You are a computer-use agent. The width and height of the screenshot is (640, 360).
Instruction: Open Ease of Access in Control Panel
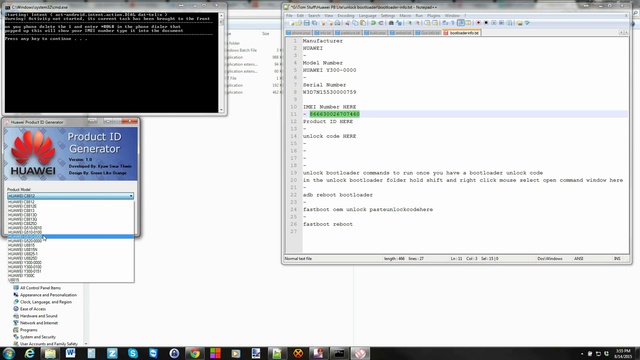[x=33, y=309]
